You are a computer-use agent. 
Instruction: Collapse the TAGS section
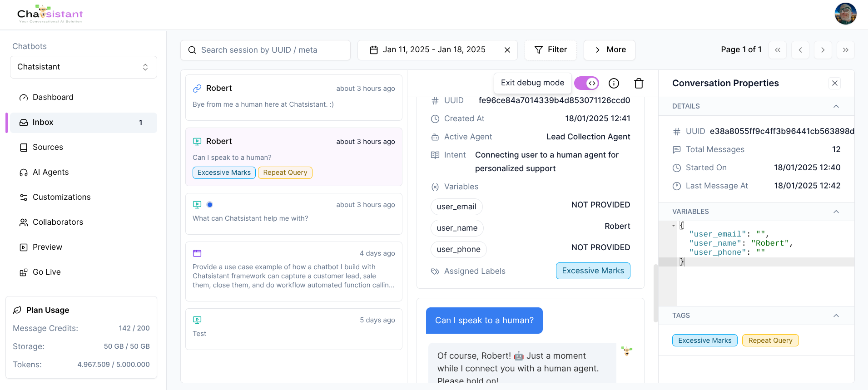836,316
